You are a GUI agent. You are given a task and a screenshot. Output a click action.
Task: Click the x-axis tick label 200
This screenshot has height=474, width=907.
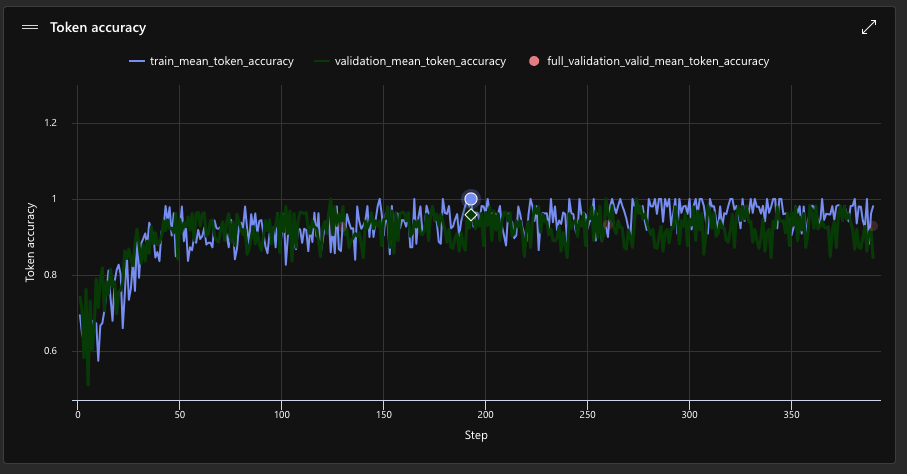[485, 414]
